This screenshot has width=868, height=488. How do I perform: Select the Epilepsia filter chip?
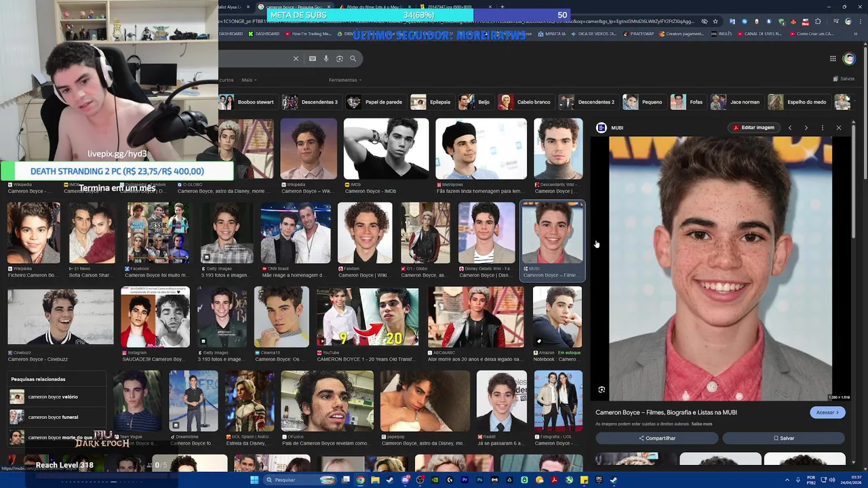[431, 102]
